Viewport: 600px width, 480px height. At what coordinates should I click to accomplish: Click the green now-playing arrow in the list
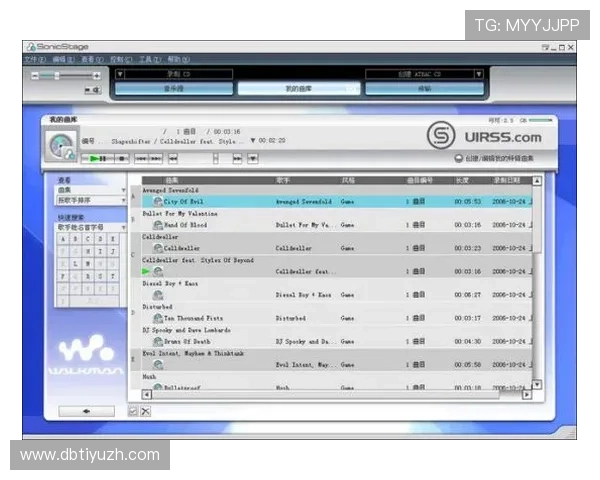coord(147,271)
